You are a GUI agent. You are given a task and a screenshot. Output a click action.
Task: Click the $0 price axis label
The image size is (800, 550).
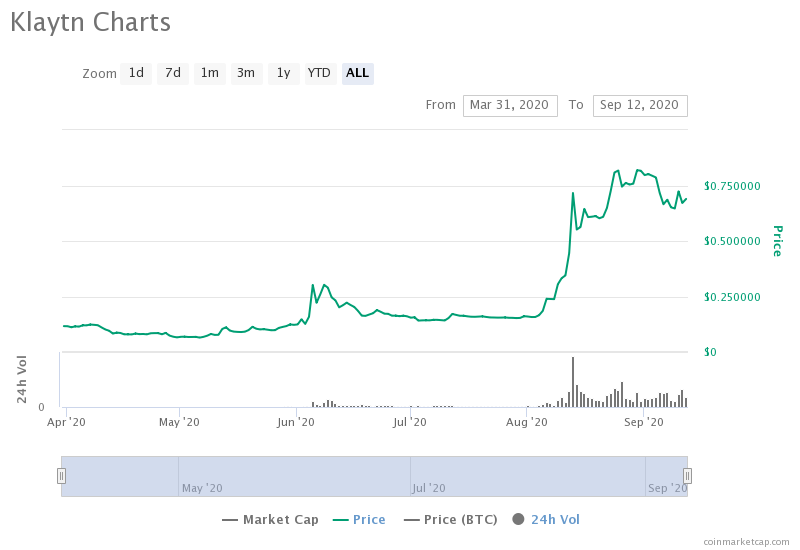(710, 352)
